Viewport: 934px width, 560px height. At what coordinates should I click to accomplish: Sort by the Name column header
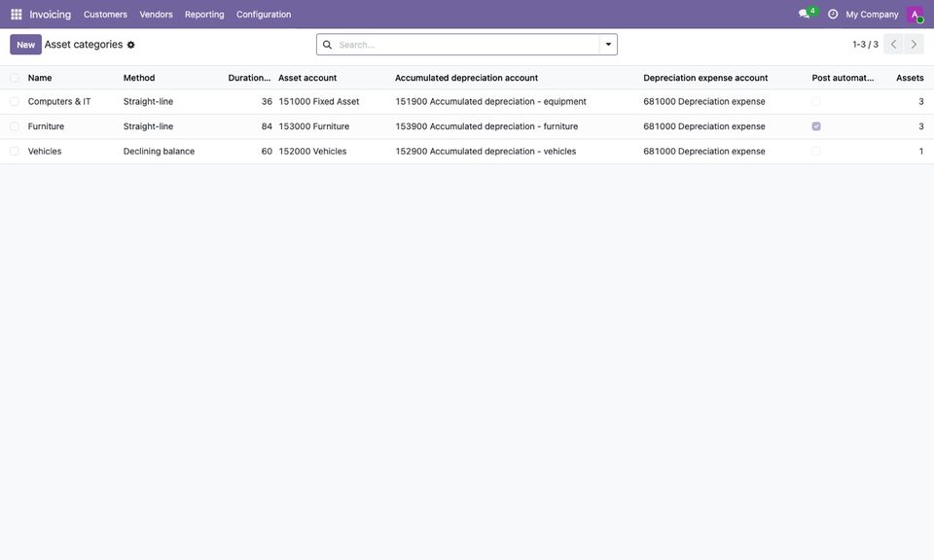tap(40, 78)
